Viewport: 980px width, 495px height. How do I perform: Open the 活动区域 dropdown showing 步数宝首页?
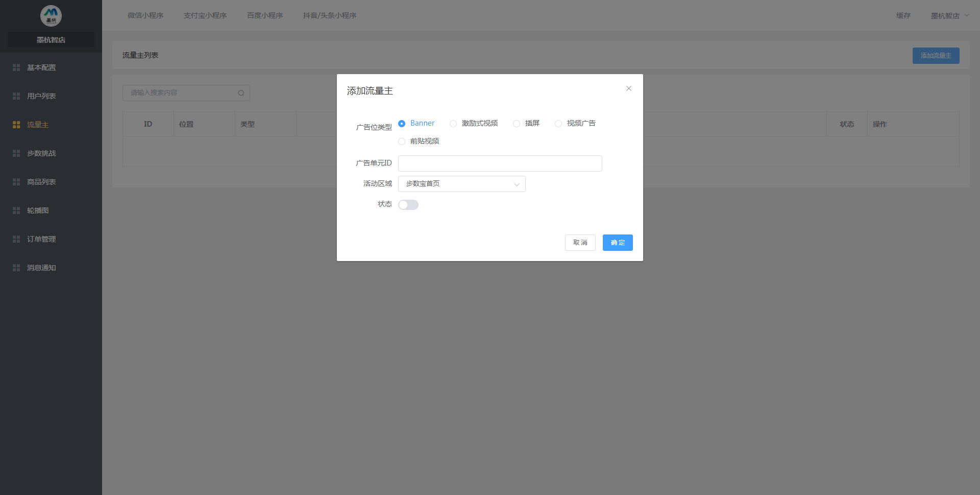[x=462, y=184]
